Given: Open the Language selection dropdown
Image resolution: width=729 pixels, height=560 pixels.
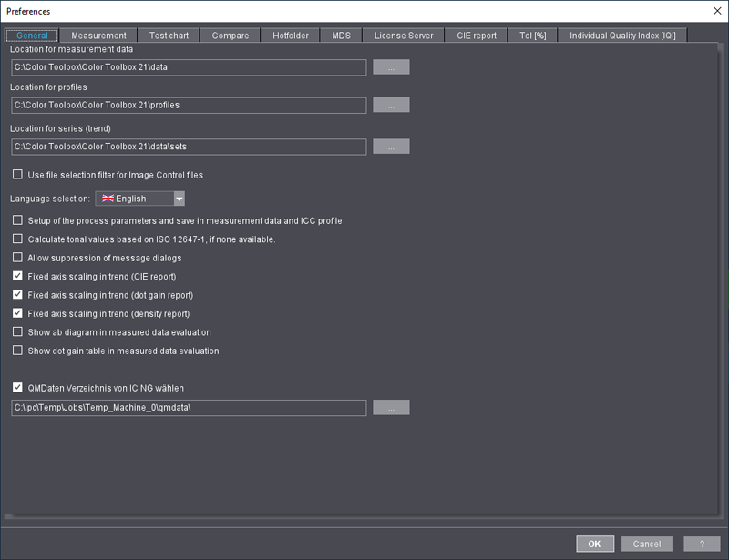Looking at the screenshot, I should (x=179, y=199).
